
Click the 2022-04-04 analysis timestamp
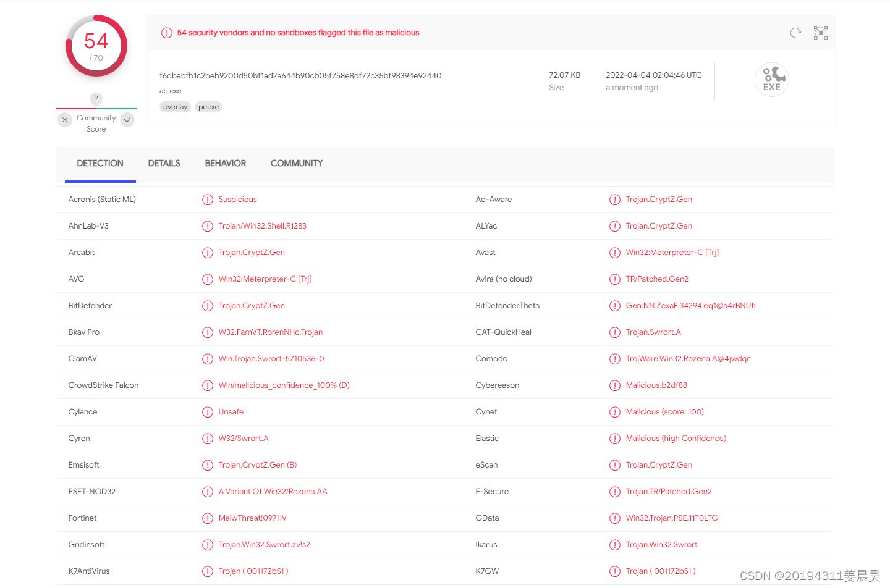(654, 75)
